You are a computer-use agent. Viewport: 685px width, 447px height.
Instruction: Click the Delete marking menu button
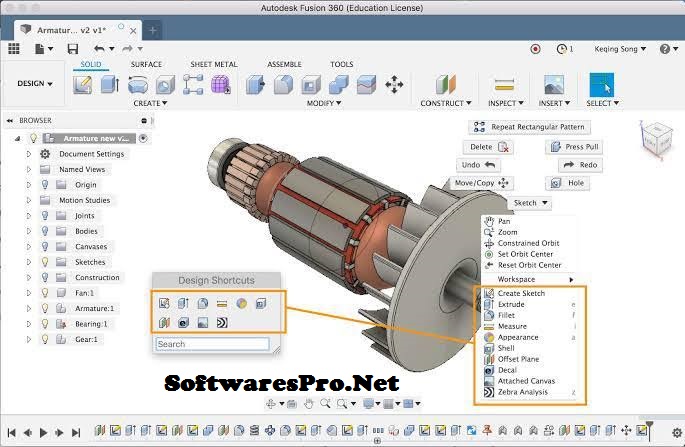point(488,147)
